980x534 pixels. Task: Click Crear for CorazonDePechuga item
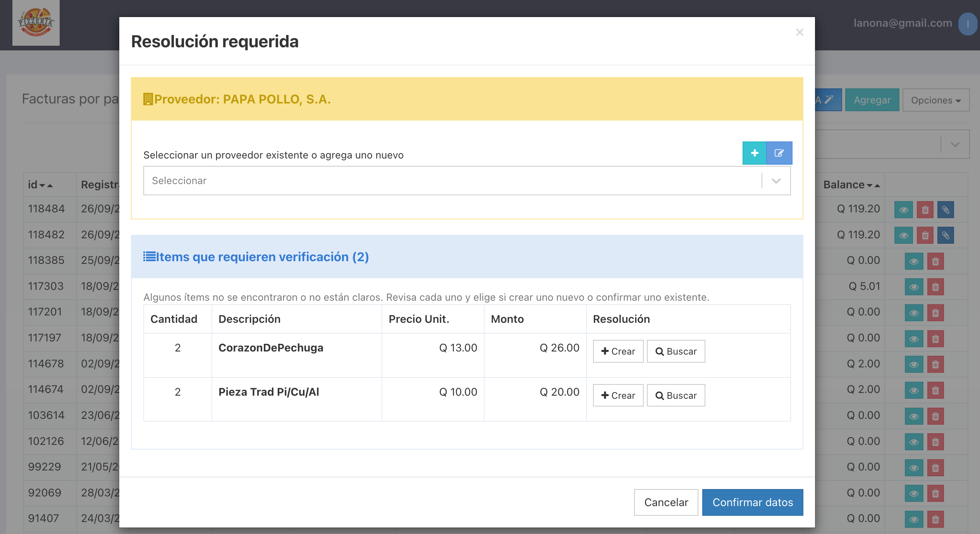tap(618, 351)
